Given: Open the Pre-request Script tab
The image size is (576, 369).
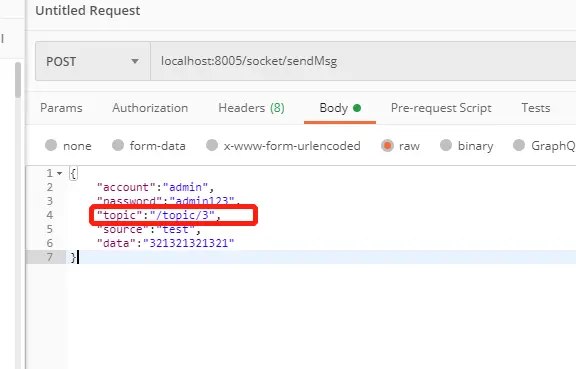Looking at the screenshot, I should click(441, 108).
